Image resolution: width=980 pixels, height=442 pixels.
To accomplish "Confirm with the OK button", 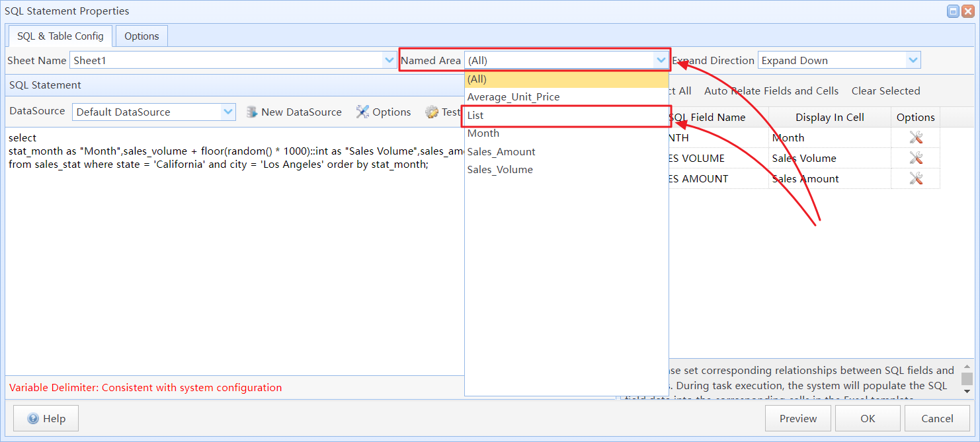I will click(867, 418).
